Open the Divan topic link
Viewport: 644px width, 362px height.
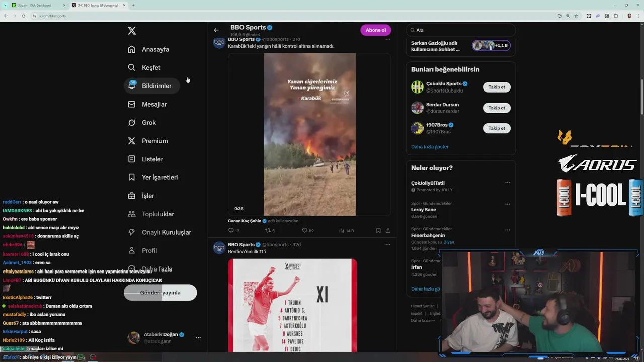(449, 242)
